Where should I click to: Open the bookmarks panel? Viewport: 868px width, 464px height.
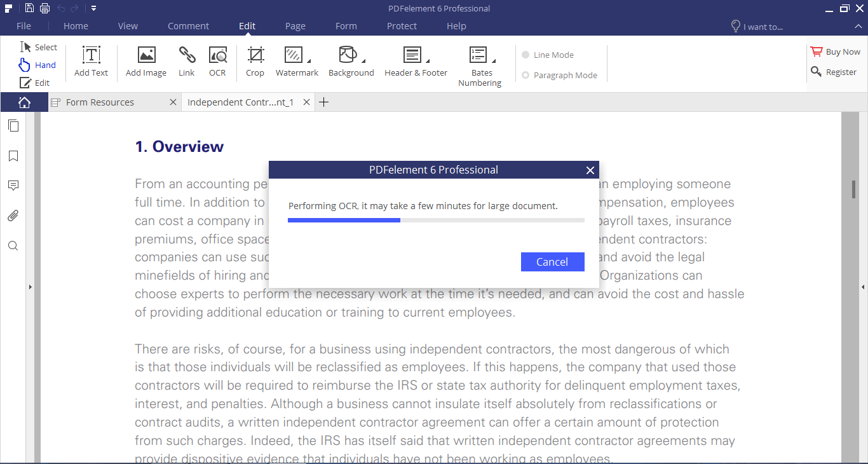click(x=13, y=156)
